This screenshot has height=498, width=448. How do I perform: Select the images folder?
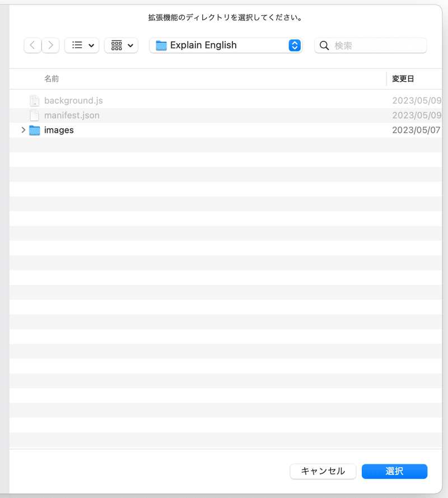226,130
